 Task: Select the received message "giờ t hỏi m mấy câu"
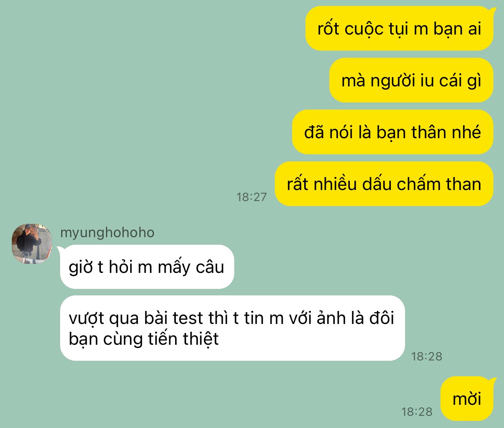pos(147,267)
